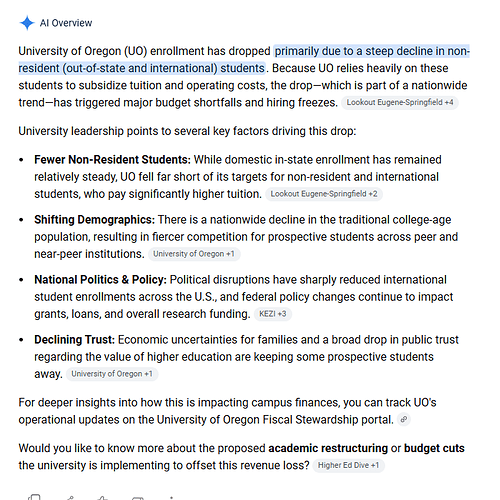Screen dimensions: 500x500
Task: Click the AI Overview heading label
Action: point(66,23)
